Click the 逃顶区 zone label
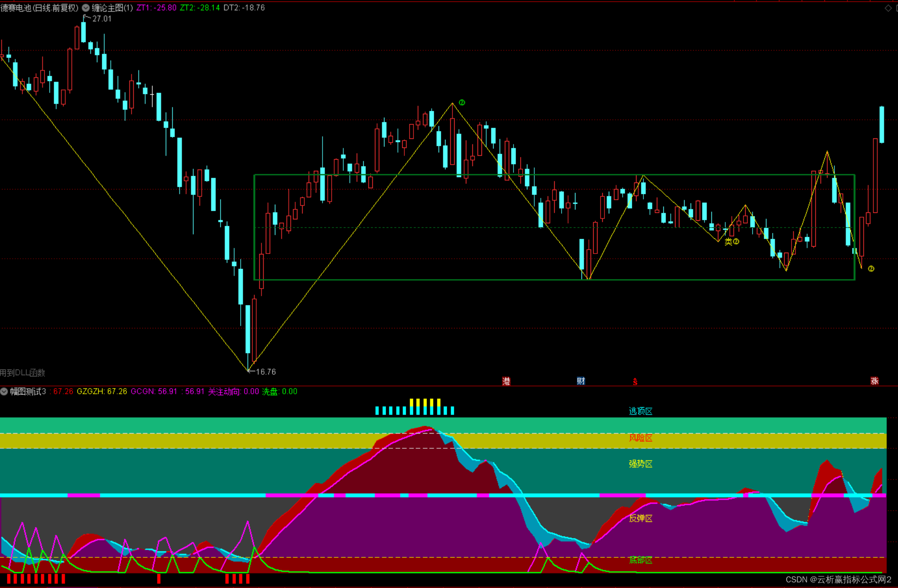 640,411
